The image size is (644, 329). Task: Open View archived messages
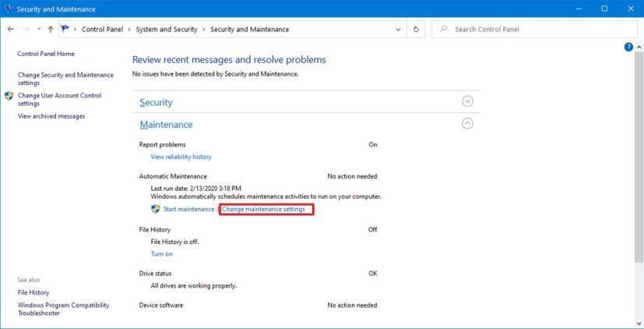tap(51, 116)
